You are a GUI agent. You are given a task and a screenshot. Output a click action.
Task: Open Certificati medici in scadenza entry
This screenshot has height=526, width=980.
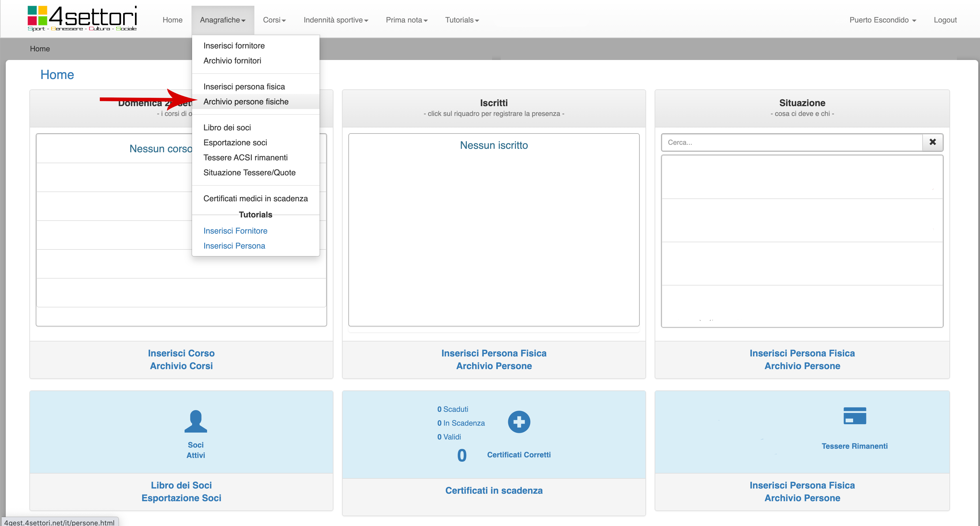click(255, 198)
